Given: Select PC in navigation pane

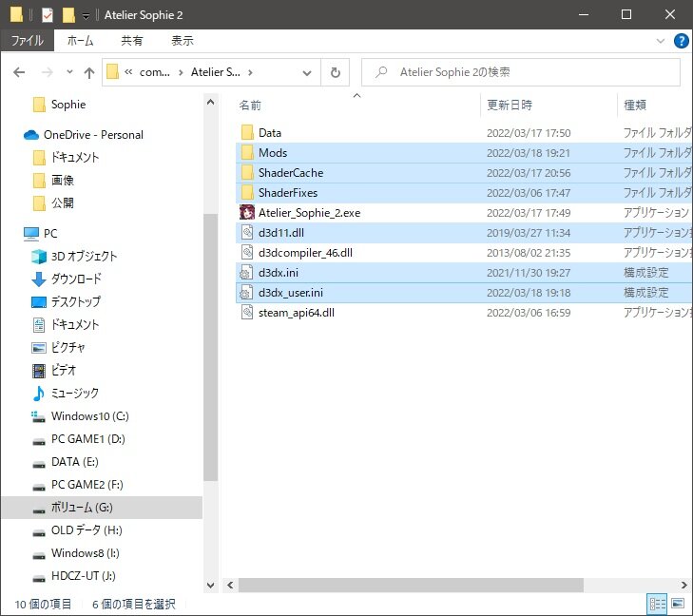Looking at the screenshot, I should 50,233.
